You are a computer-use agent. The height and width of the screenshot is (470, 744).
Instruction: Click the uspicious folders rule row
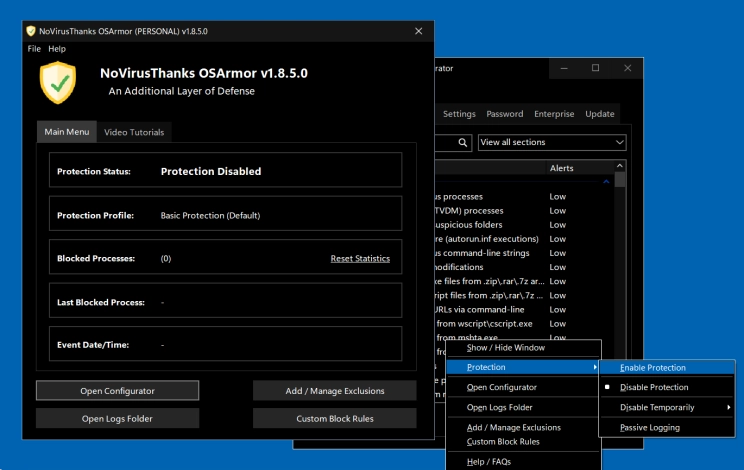click(x=524, y=225)
